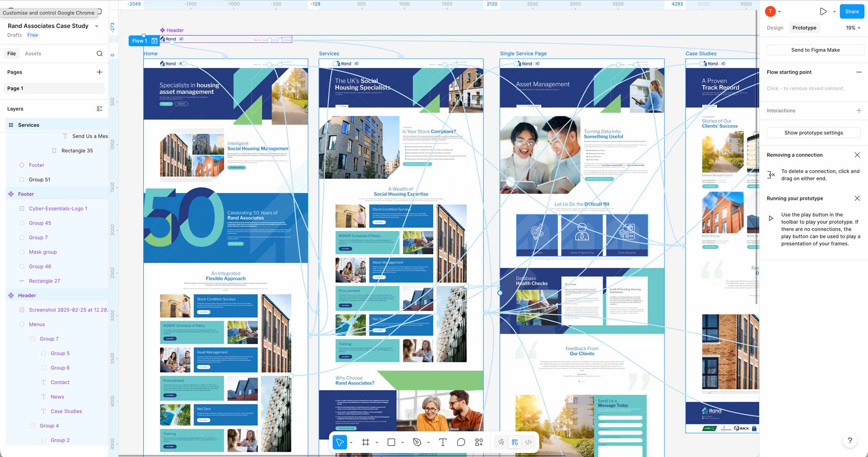Screen dimensions: 868x457
Task: Open file name dropdown chevron
Action: coord(96,26)
